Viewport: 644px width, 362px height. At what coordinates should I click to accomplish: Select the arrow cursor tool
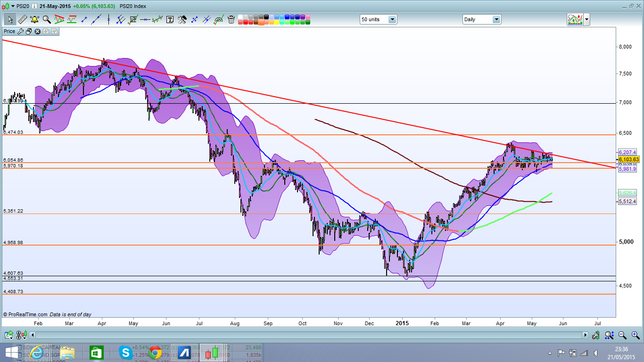click(x=10, y=19)
